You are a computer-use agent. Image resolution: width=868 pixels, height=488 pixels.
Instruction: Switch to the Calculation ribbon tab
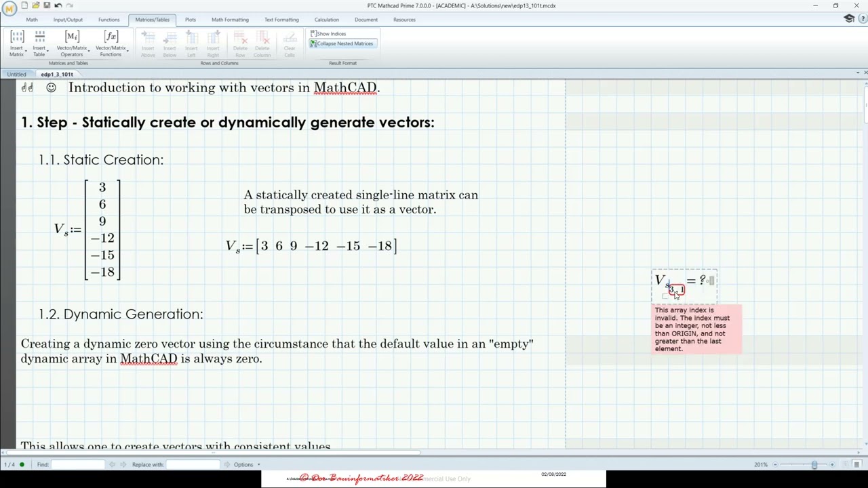(x=326, y=20)
